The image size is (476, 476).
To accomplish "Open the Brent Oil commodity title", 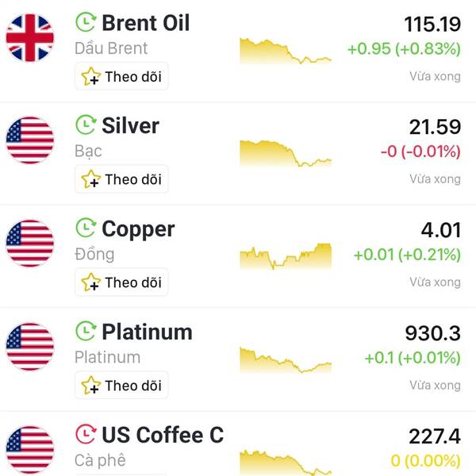I will tap(146, 23).
